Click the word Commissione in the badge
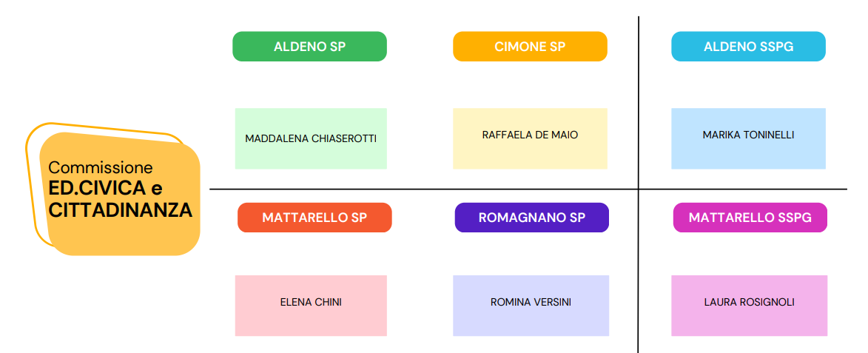Viewport: 868px width, 353px height. [x=101, y=168]
